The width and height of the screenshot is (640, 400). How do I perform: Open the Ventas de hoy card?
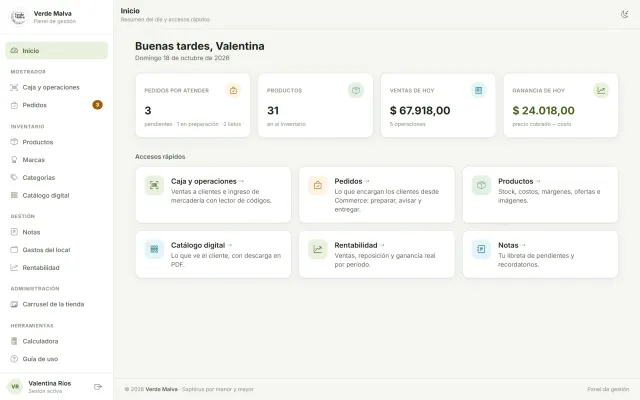[438, 105]
